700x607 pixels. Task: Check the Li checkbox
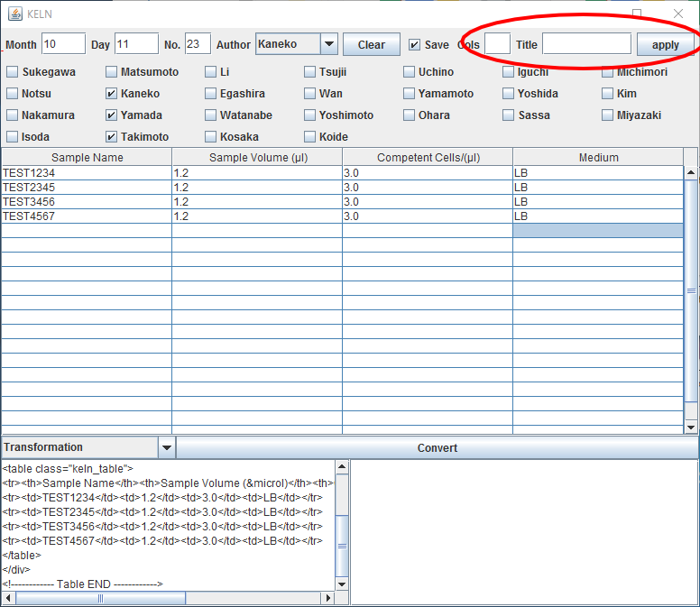coord(210,72)
